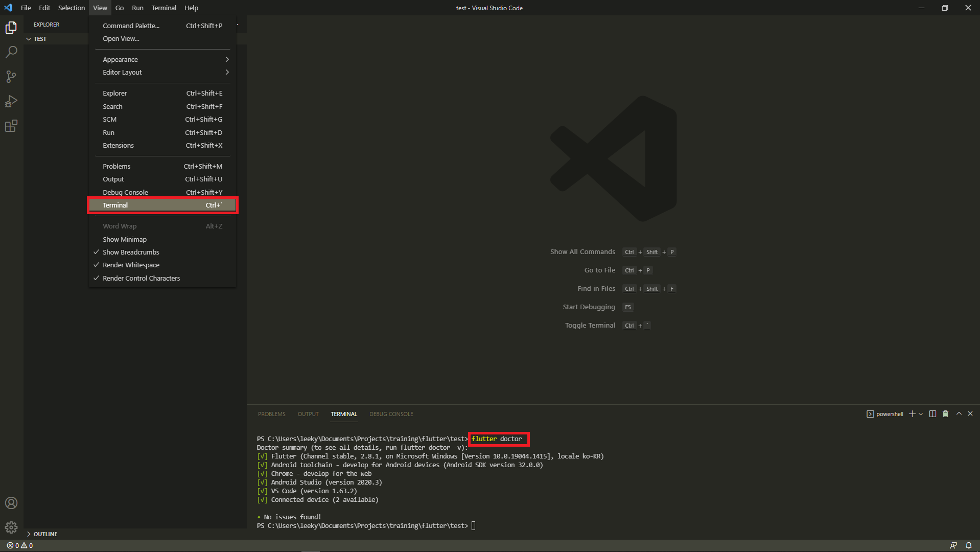Open Source Control activity bar icon

[x=11, y=77]
